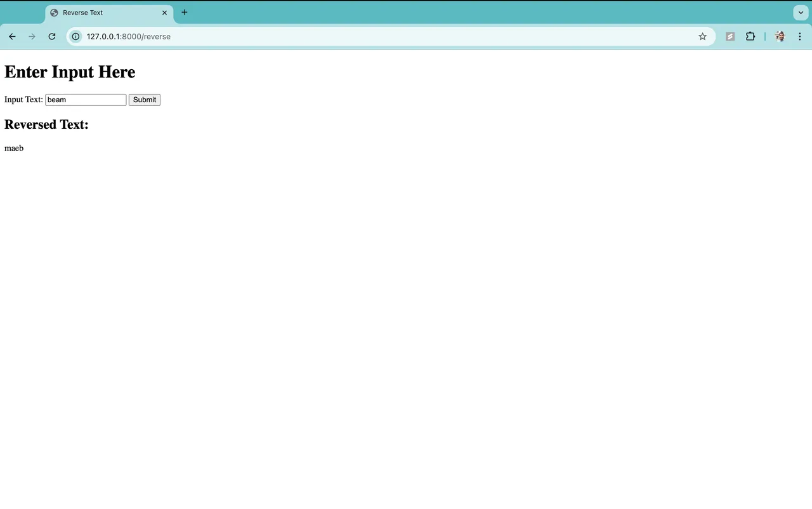Reload the page with the refresh icon
This screenshot has width=812, height=509.
click(52, 37)
